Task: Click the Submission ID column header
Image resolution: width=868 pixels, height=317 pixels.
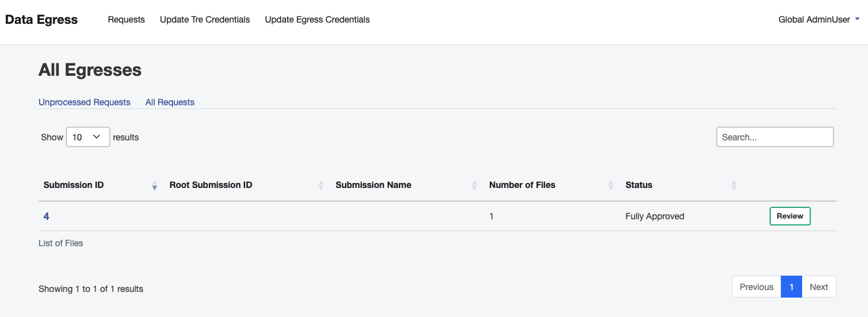Action: pyautogui.click(x=73, y=185)
